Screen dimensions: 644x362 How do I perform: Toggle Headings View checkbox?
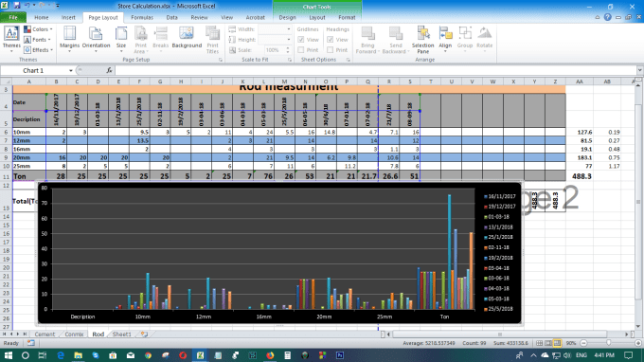[x=331, y=40]
